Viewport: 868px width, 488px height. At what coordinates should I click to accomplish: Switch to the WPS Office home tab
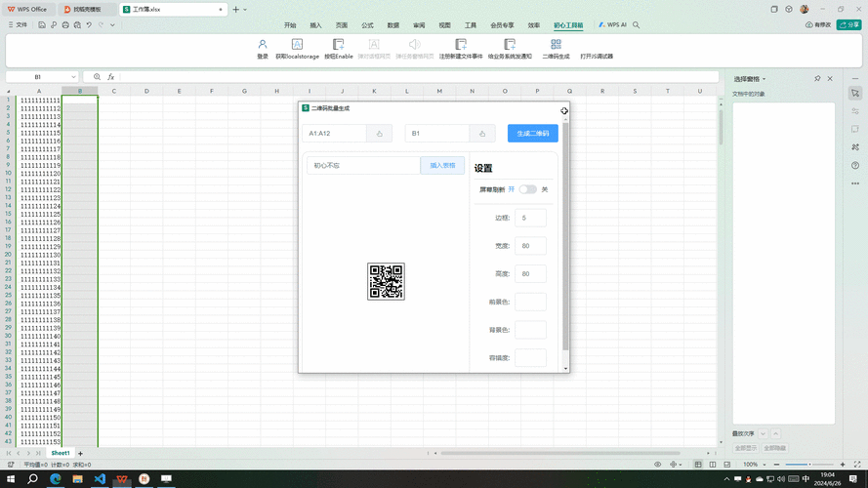coord(27,10)
